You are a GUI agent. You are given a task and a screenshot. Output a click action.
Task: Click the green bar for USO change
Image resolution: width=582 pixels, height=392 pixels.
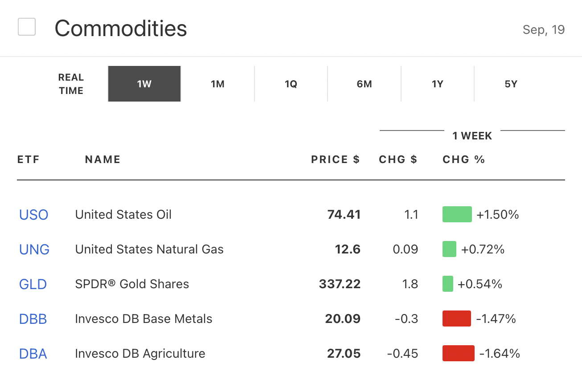coord(457,214)
